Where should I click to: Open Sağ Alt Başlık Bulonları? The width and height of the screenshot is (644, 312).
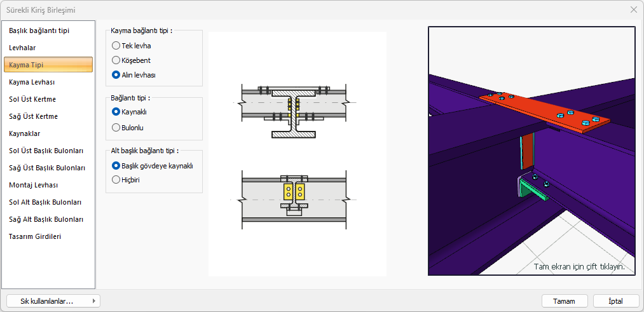(48, 219)
